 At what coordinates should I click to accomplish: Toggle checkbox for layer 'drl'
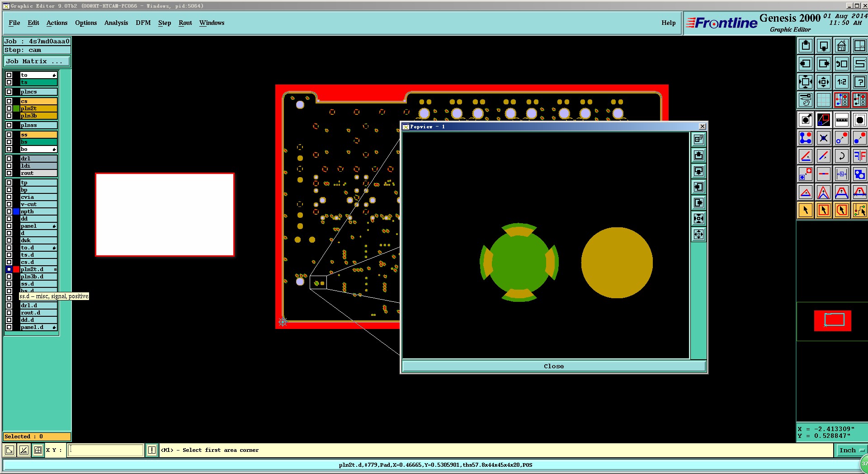click(9, 159)
